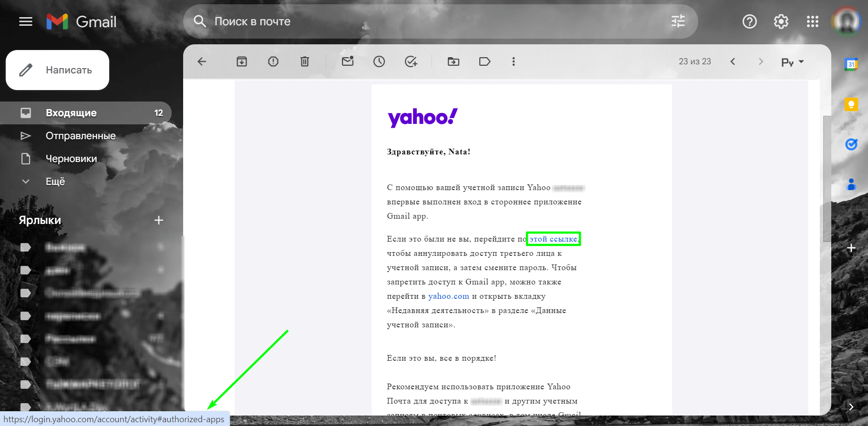The width and height of the screenshot is (868, 426).
Task: Click the Ярлыки heading
Action: [40, 220]
